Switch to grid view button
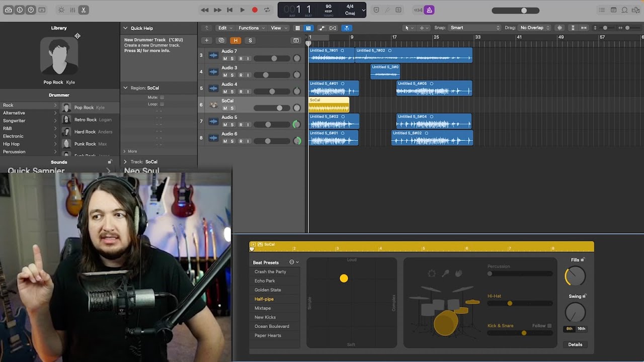The height and width of the screenshot is (362, 644). pyautogui.click(x=297, y=28)
